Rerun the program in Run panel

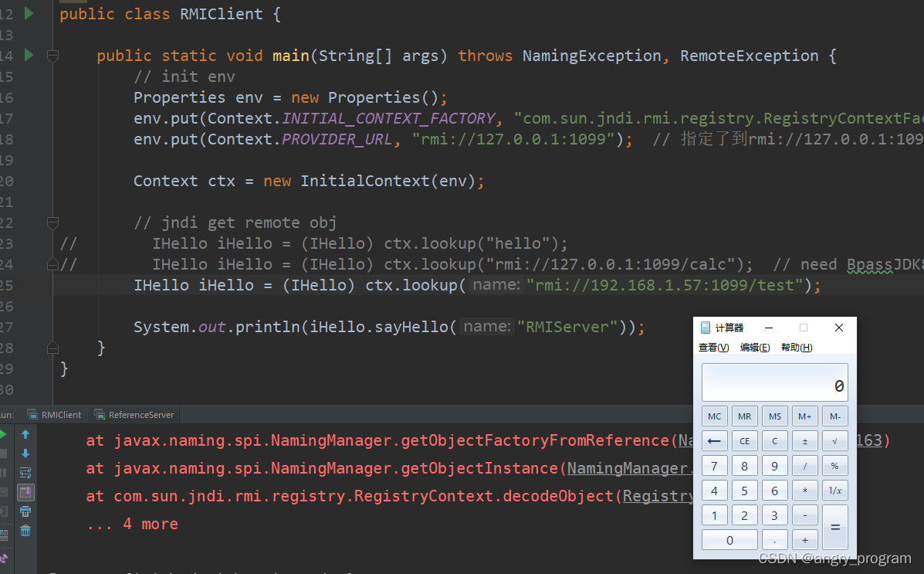pyautogui.click(x=4, y=435)
